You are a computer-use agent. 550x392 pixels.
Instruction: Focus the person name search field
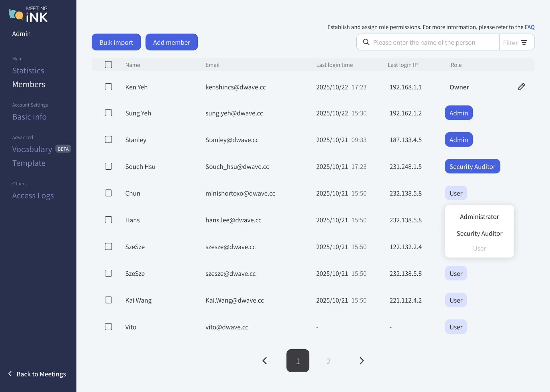point(430,42)
